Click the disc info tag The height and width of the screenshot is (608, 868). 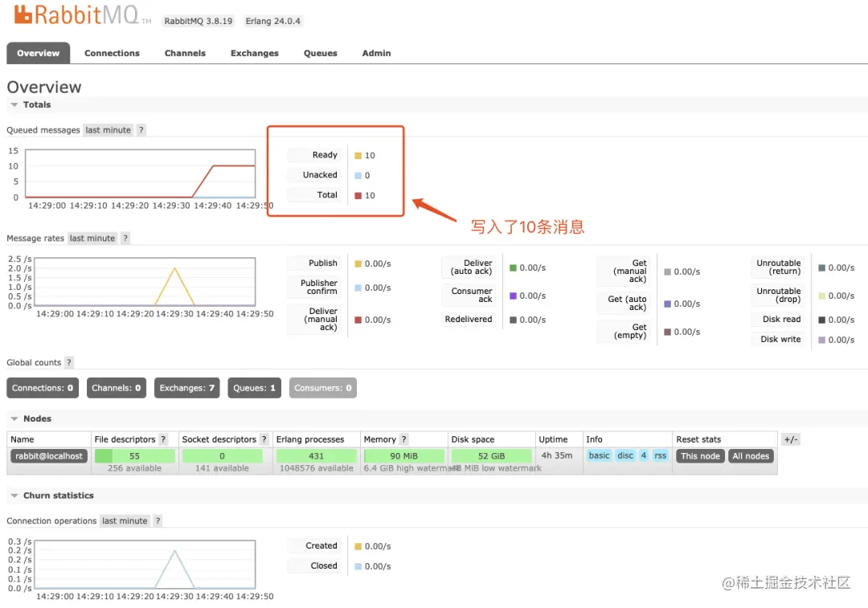click(625, 456)
